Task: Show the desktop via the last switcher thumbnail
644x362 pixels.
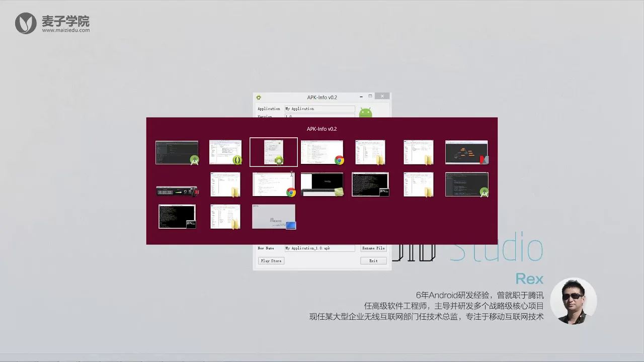Action: pos(274,216)
